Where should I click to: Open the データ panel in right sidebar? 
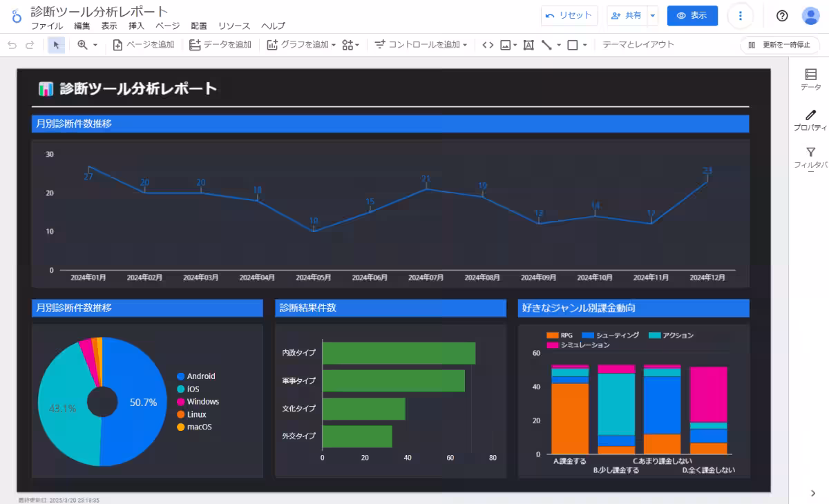[810, 79]
